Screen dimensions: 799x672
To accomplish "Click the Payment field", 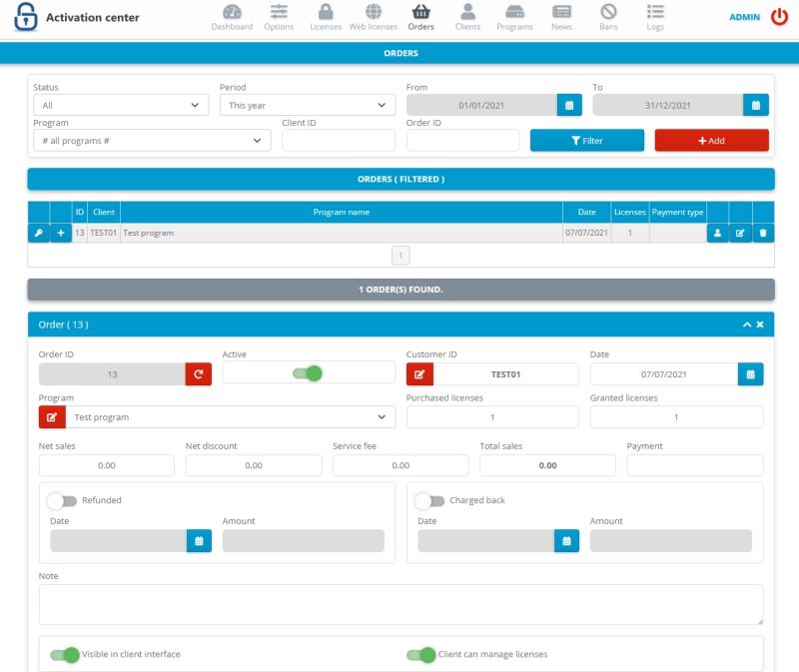I will coord(695,465).
